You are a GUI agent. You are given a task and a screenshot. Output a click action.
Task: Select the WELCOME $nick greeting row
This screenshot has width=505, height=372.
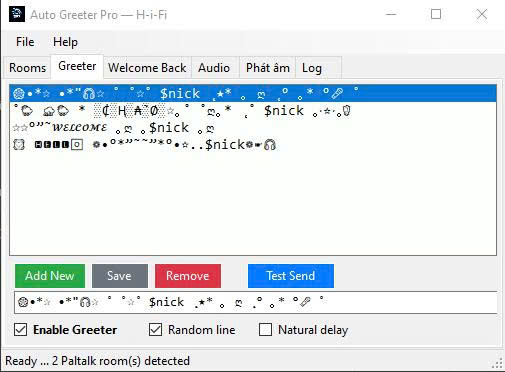[x=253, y=127]
